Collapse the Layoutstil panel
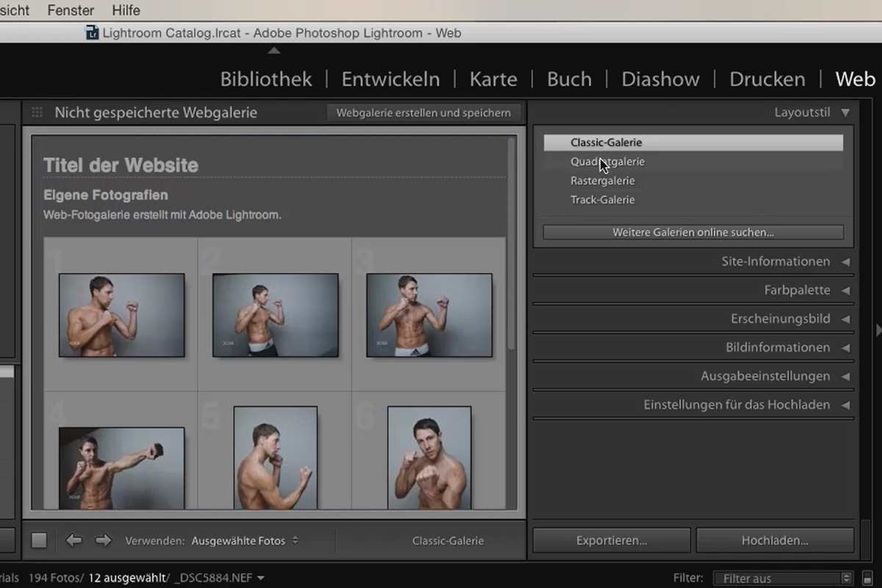 (x=845, y=112)
